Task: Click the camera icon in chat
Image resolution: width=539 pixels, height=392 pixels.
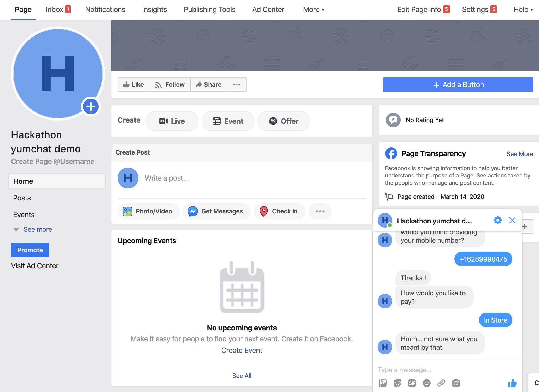Action: point(456,383)
